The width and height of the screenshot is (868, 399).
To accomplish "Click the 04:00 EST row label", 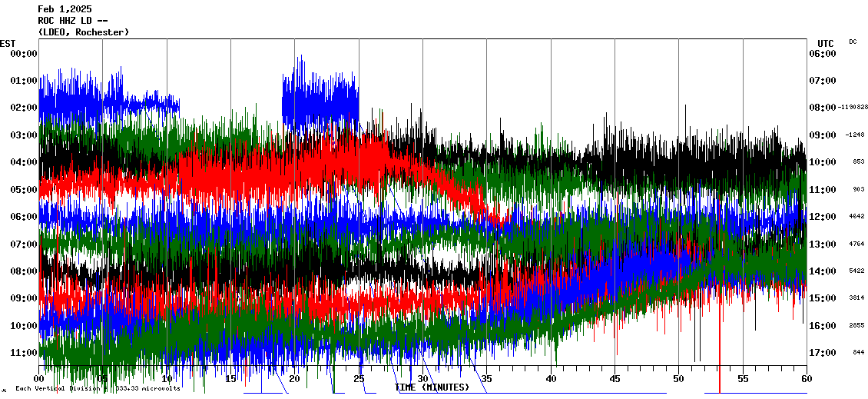I will 24,162.
